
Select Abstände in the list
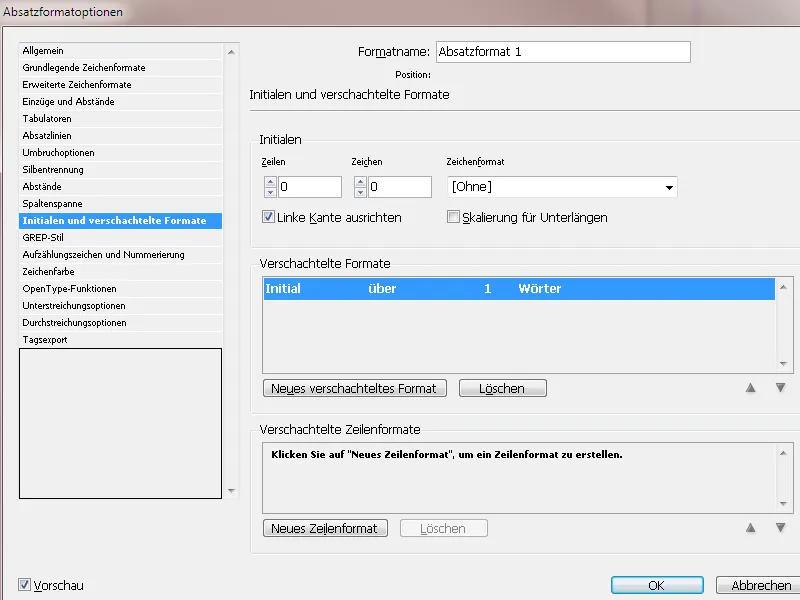[121, 187]
